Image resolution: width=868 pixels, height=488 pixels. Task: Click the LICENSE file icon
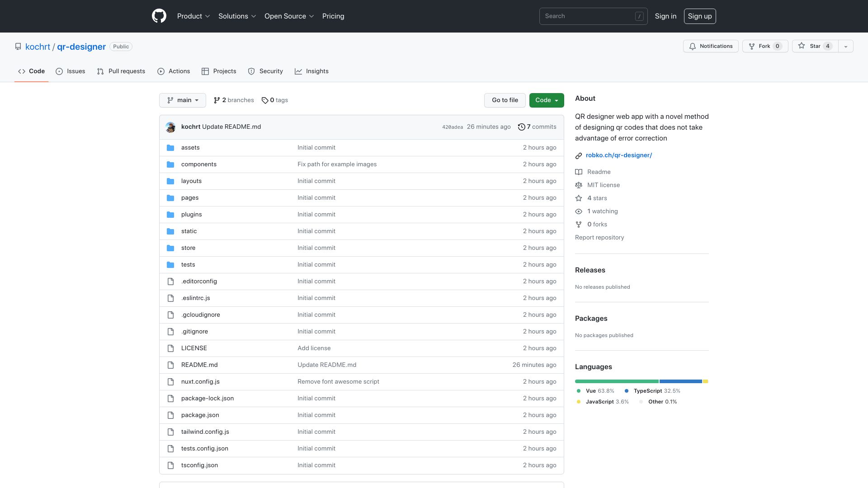click(x=170, y=348)
